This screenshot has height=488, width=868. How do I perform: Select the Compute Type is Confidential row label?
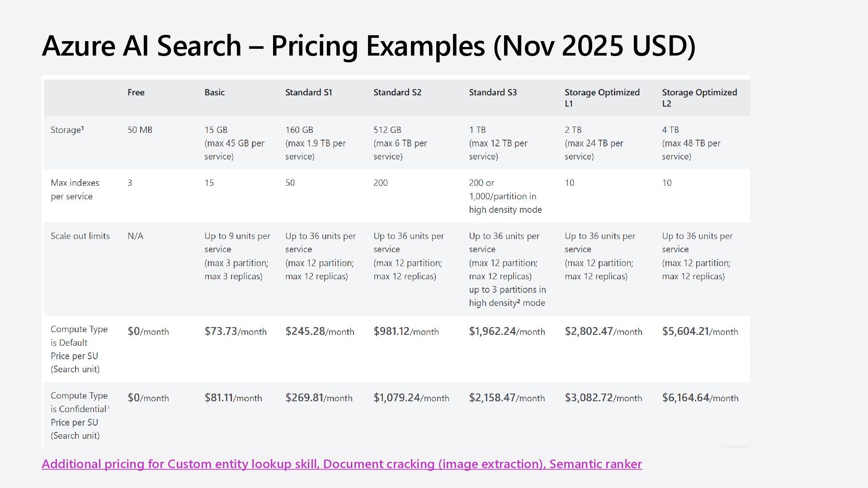(79, 415)
